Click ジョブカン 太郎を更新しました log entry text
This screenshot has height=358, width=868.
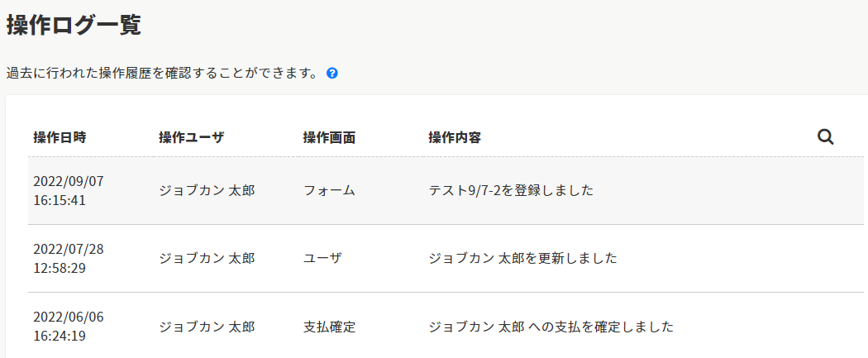522,258
